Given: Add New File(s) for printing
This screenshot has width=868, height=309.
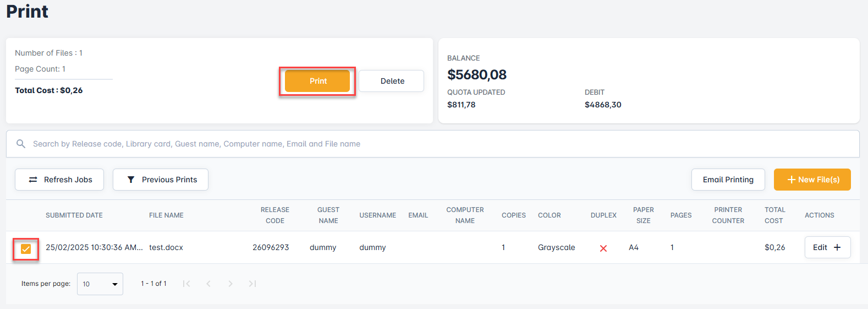Looking at the screenshot, I should point(812,180).
